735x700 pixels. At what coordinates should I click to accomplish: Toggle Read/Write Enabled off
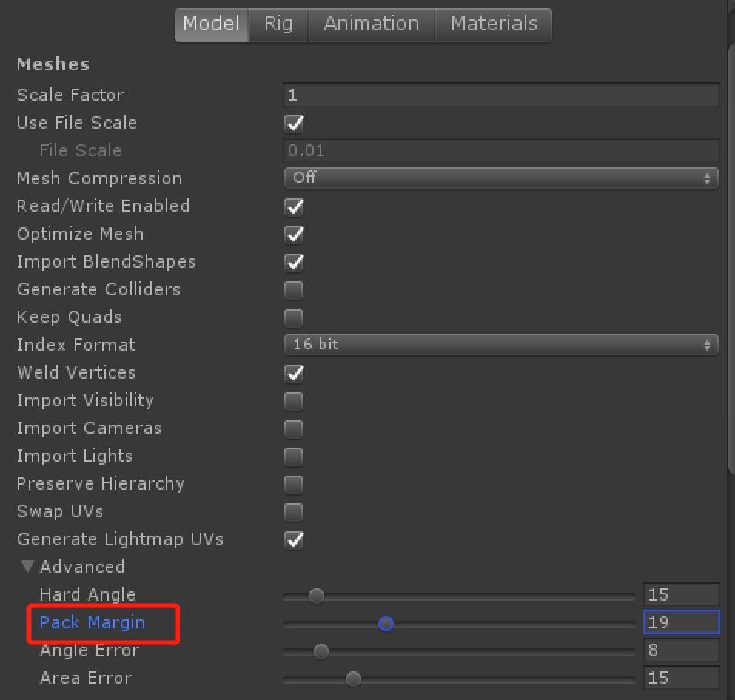(x=293, y=207)
